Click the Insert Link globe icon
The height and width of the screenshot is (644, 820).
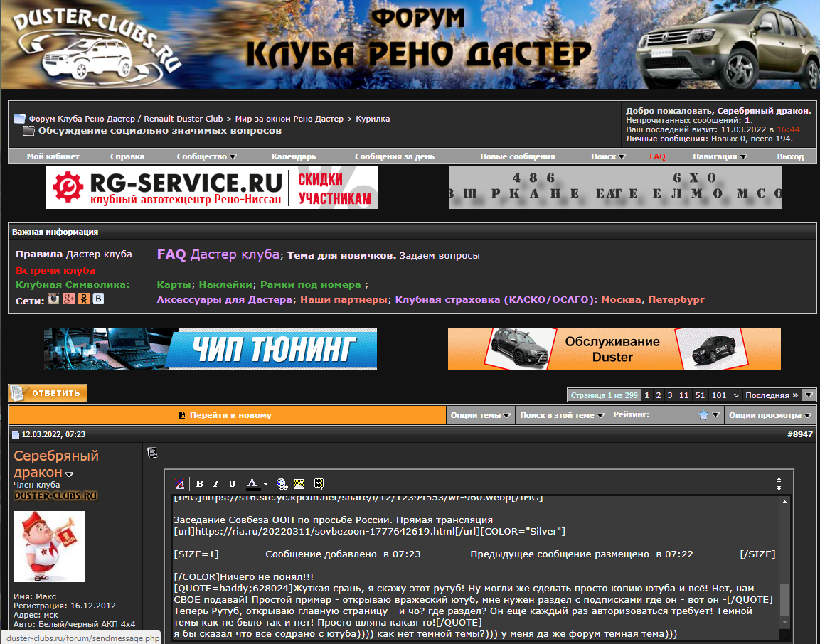coord(282,484)
